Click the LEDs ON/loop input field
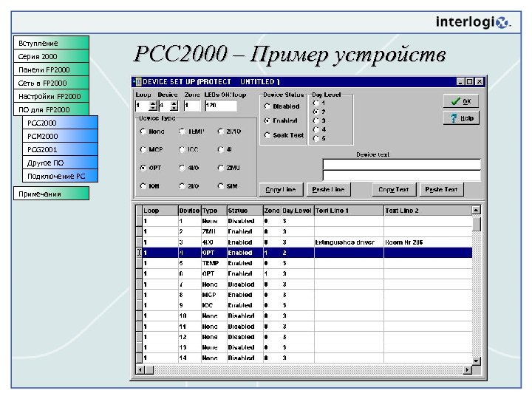 coord(221,106)
